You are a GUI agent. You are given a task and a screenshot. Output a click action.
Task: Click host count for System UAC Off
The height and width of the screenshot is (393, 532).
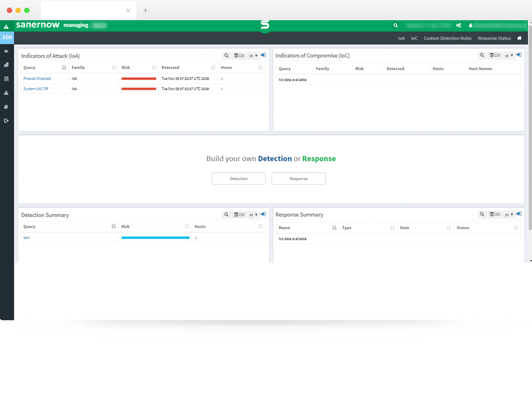[222, 89]
